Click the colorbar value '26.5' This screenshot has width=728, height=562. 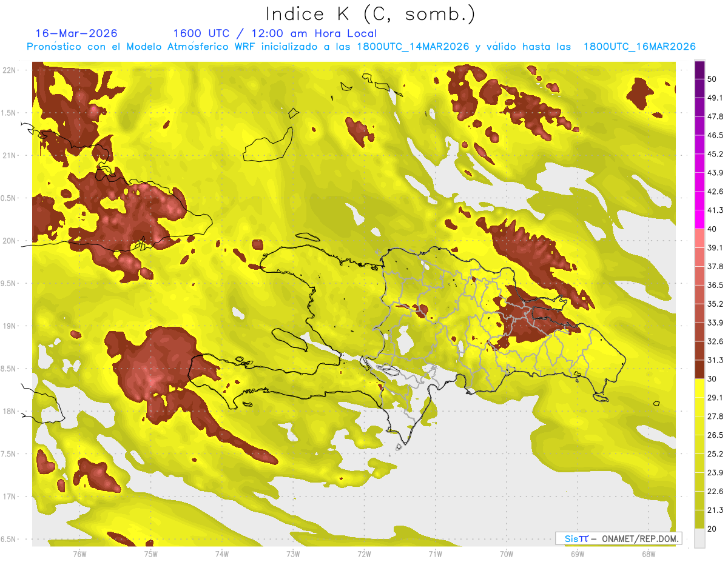click(x=715, y=435)
